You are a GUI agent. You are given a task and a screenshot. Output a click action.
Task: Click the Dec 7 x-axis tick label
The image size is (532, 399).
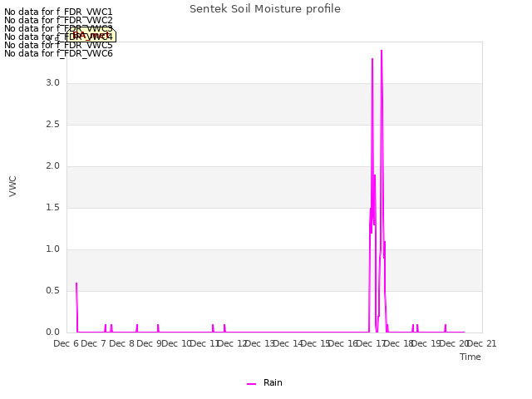[x=94, y=343]
